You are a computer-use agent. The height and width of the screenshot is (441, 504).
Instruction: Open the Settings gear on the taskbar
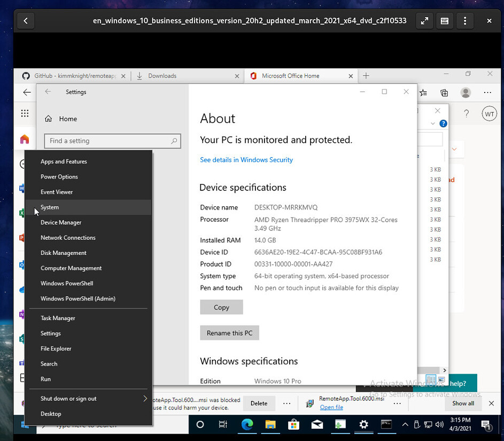pyautogui.click(x=364, y=425)
